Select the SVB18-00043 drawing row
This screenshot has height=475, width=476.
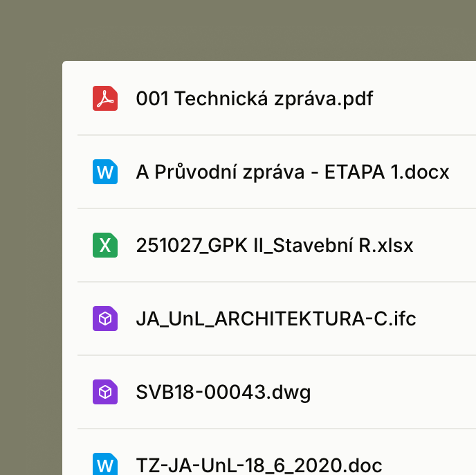pyautogui.click(x=277, y=392)
